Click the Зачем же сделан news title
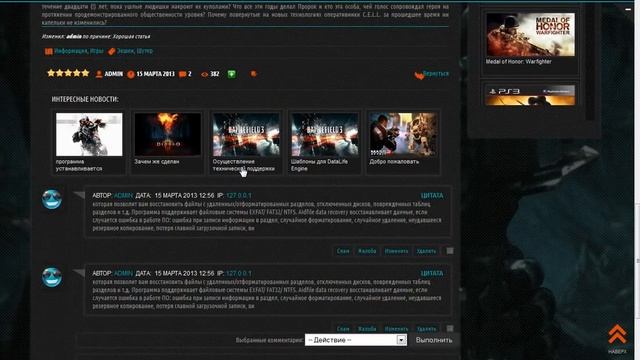Viewport: 640px width, 360px height. coord(156,162)
